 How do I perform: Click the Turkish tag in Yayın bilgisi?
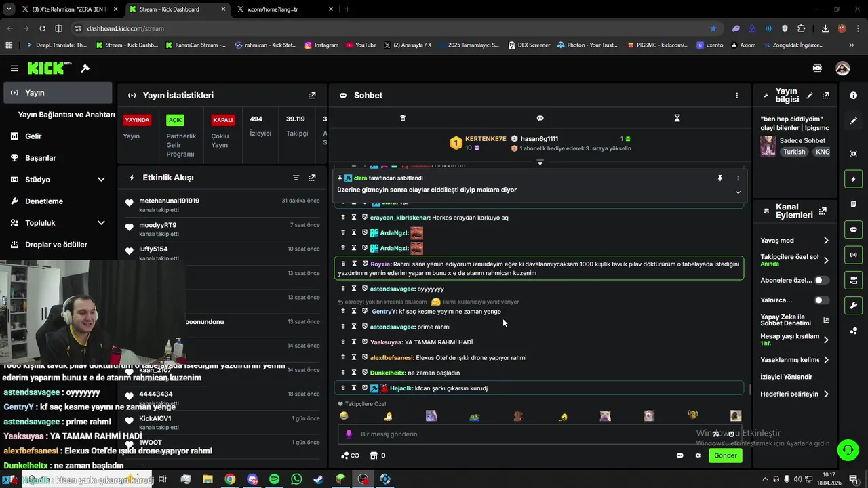point(794,152)
